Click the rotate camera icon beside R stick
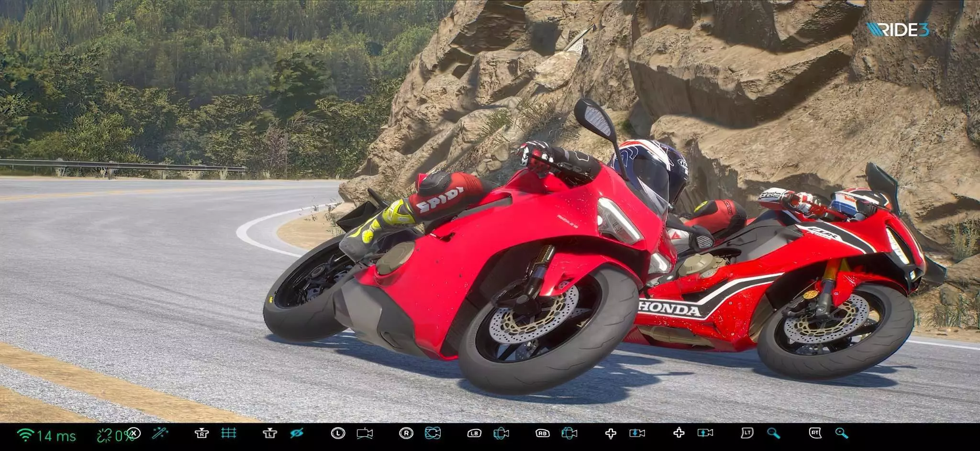Screen dimensions: 980x451 pos(433,433)
